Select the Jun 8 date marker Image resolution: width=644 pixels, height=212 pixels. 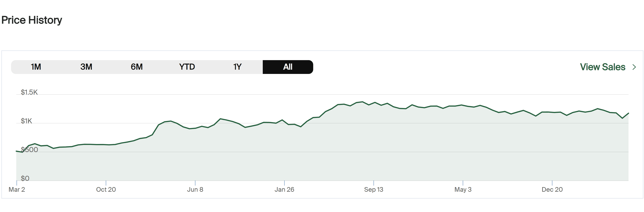(195, 189)
